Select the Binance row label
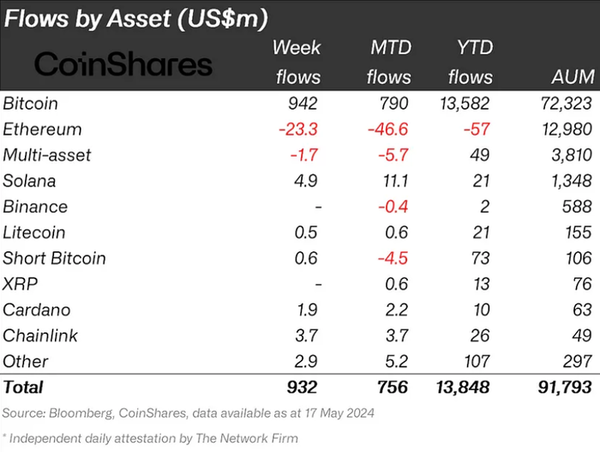 click(36, 206)
